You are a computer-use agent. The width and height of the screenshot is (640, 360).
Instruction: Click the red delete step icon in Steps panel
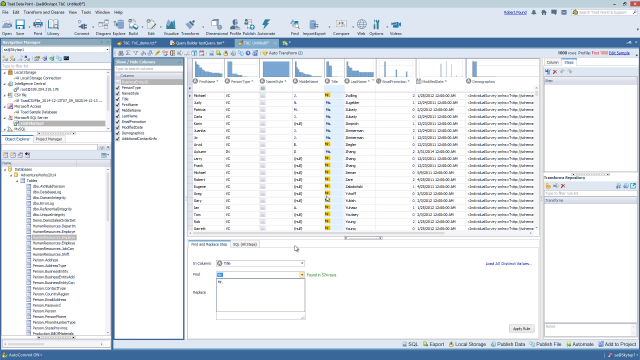click(x=555, y=72)
